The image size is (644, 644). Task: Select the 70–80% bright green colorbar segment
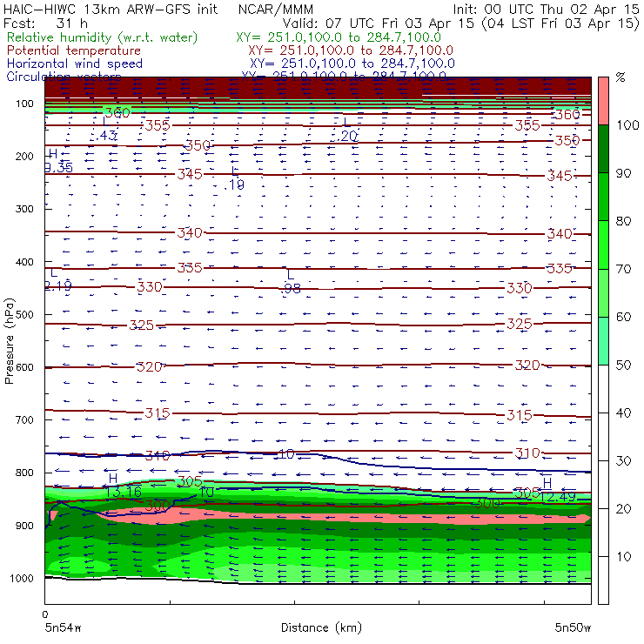tap(603, 245)
